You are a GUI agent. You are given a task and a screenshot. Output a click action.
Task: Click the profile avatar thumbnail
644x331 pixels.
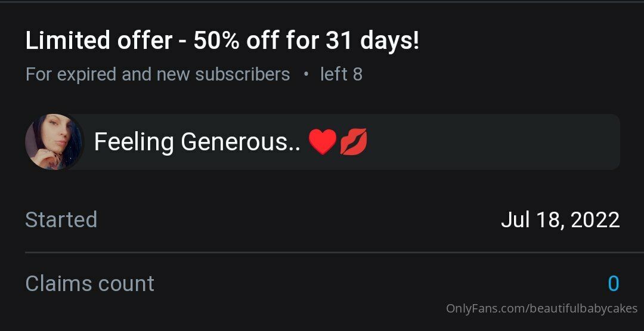coord(54,142)
